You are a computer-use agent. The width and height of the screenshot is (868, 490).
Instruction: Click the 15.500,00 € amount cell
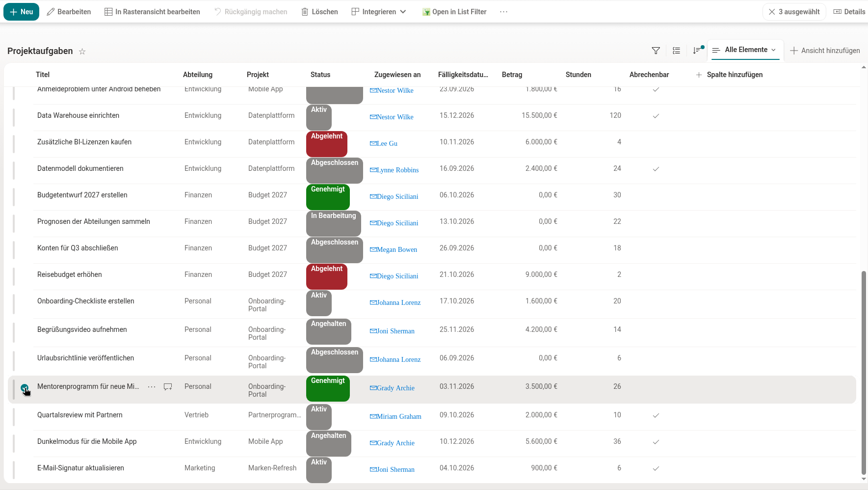click(539, 115)
